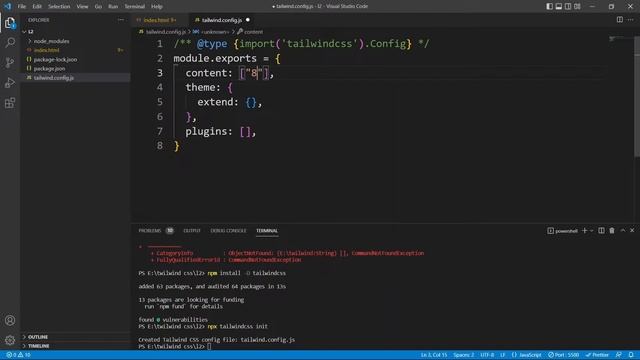Image resolution: width=640 pixels, height=360 pixels.
Task: Open the Go menu
Action: [x=98, y=6]
